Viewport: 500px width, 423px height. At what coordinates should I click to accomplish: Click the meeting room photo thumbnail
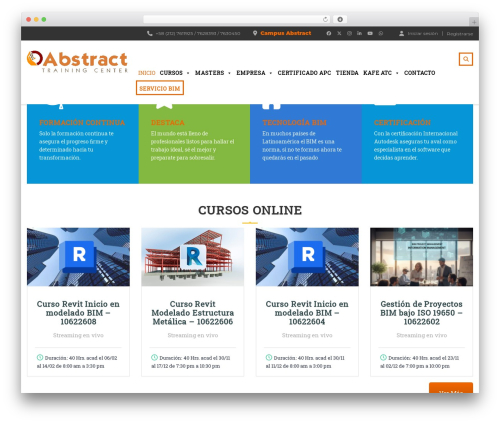422,257
